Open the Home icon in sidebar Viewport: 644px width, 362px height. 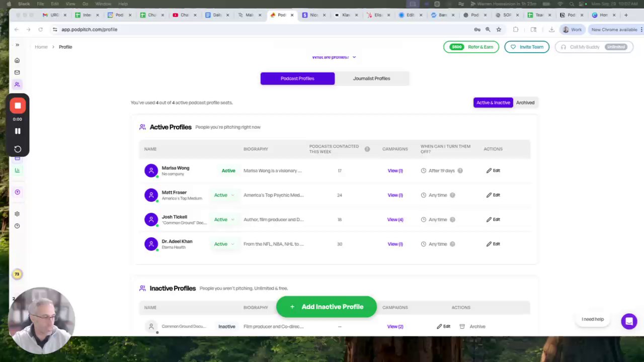click(x=17, y=60)
